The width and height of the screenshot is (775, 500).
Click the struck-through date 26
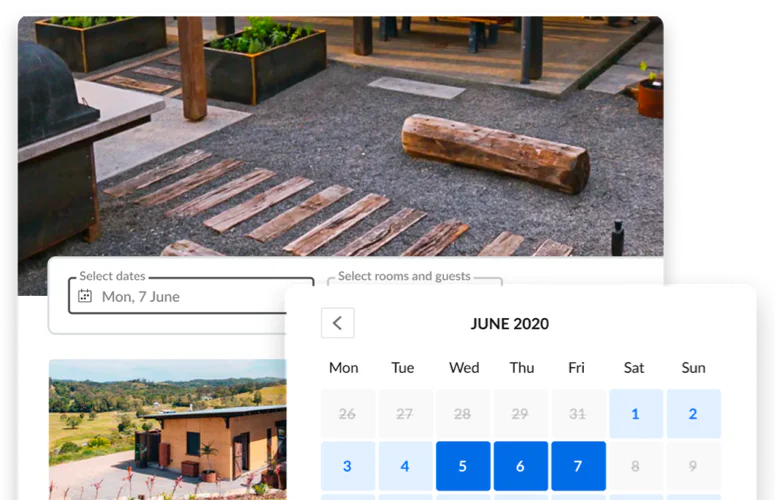coord(347,414)
